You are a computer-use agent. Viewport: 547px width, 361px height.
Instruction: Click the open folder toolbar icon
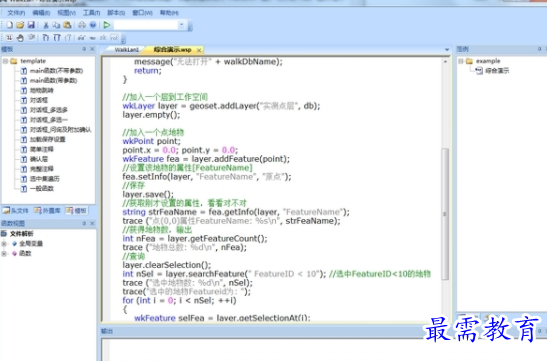pyautogui.click(x=20, y=25)
